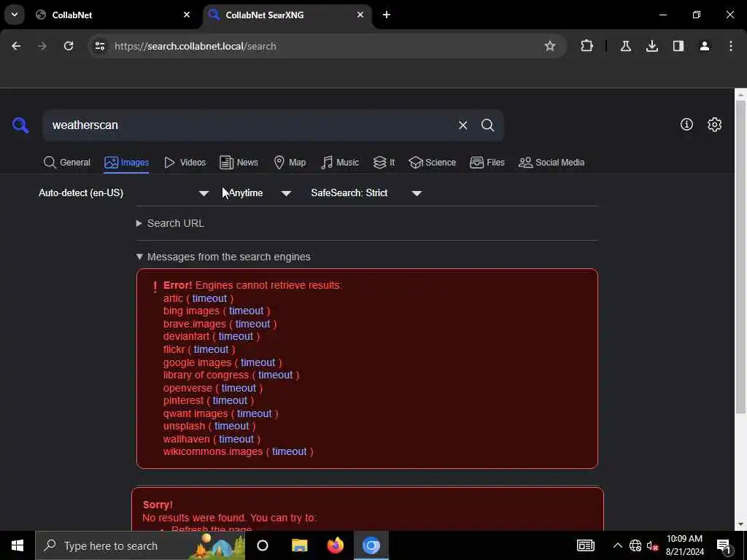
Task: Show hidden system tray icons
Action: click(617, 545)
